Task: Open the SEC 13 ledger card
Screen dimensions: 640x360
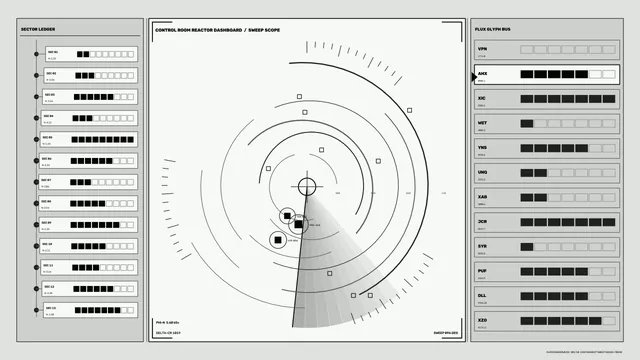Action: [91, 310]
